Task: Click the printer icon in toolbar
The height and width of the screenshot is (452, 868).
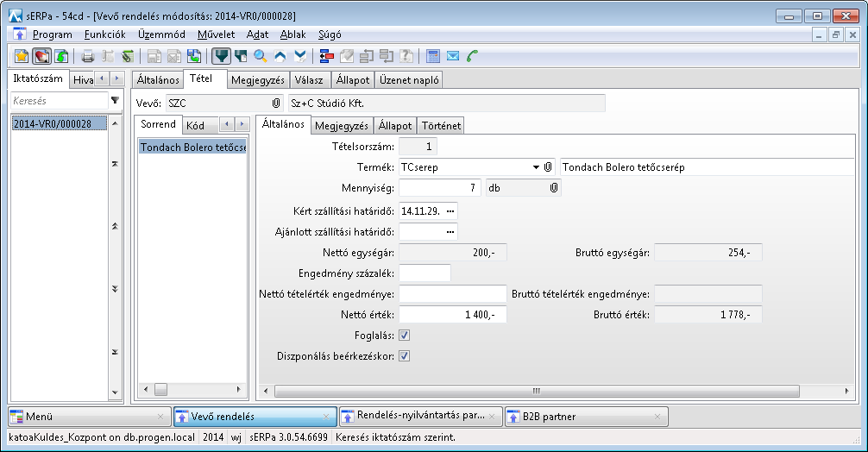Action: coord(87,56)
